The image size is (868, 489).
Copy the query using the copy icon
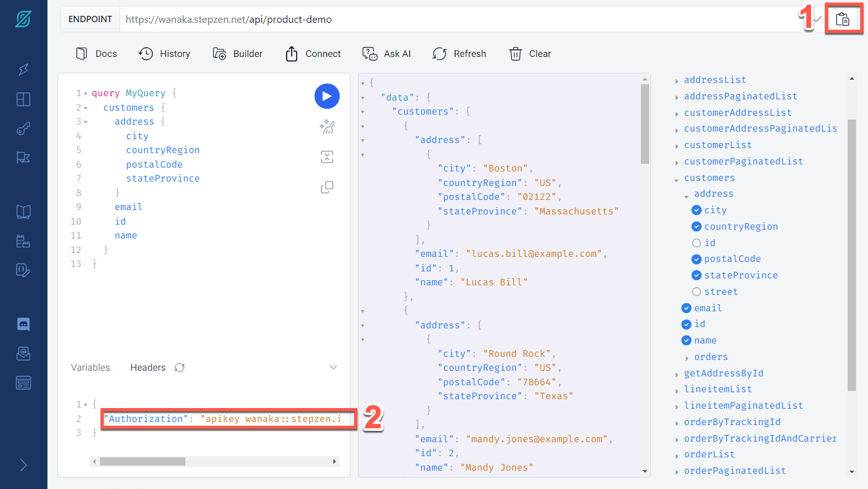coord(326,187)
